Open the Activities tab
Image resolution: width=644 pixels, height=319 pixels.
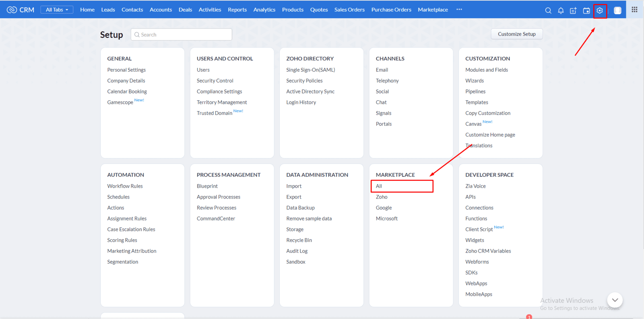point(210,10)
